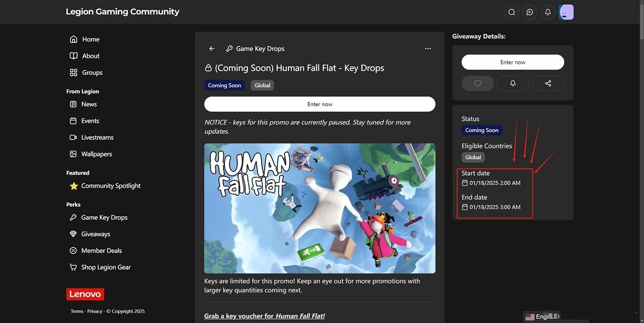Image resolution: width=644 pixels, height=323 pixels.
Task: Open Wallpapers in the sidebar
Action: 96,154
